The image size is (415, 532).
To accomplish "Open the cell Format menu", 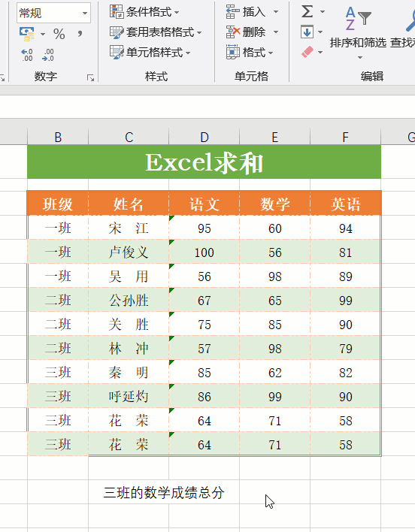I will click(250, 53).
